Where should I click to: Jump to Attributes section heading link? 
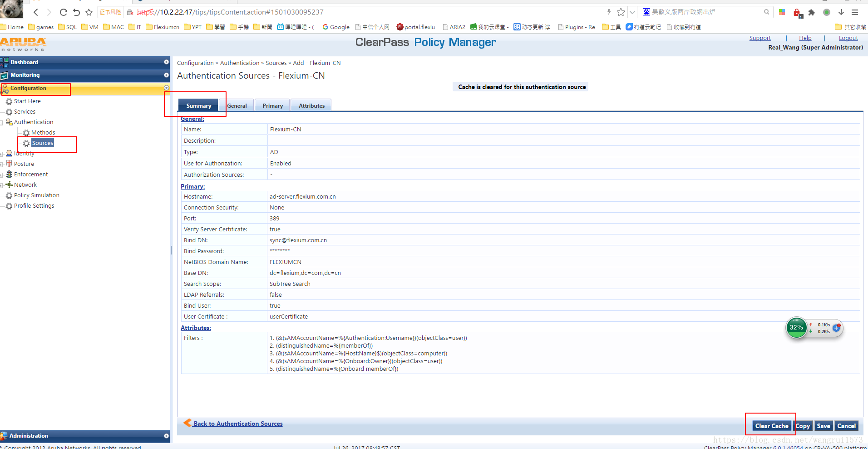pyautogui.click(x=196, y=328)
